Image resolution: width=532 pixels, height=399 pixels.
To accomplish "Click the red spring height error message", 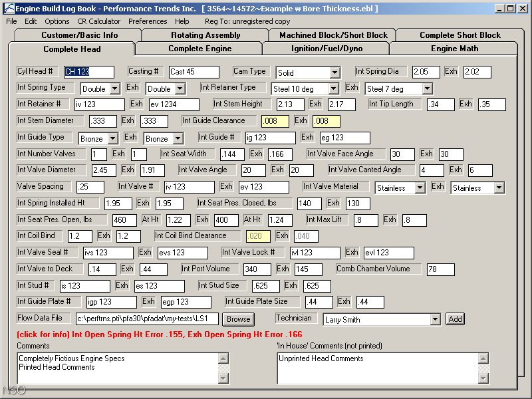I will tap(160, 334).
